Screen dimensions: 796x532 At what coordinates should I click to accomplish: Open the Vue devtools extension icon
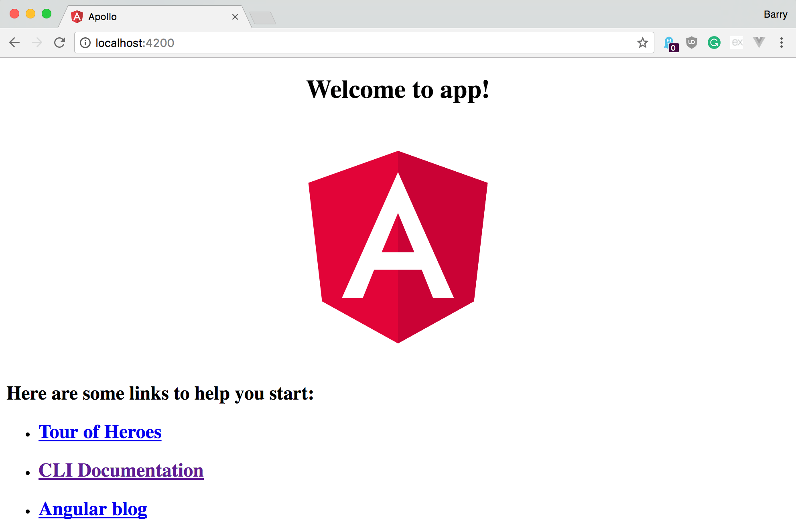pyautogui.click(x=759, y=43)
